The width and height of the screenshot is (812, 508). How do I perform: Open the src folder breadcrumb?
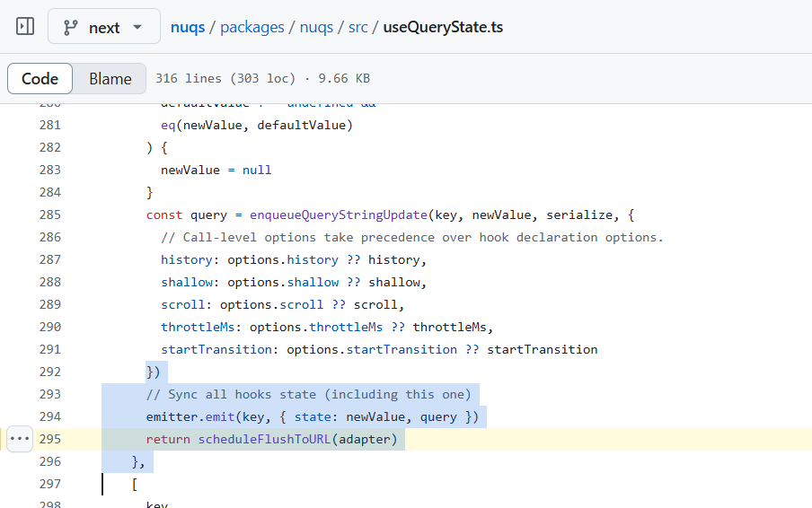coord(357,27)
